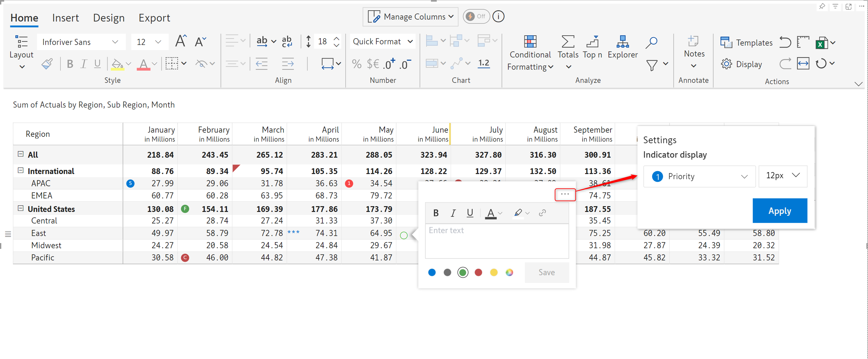Open the Priority indicator display dropdown
868x359 pixels.
[699, 176]
